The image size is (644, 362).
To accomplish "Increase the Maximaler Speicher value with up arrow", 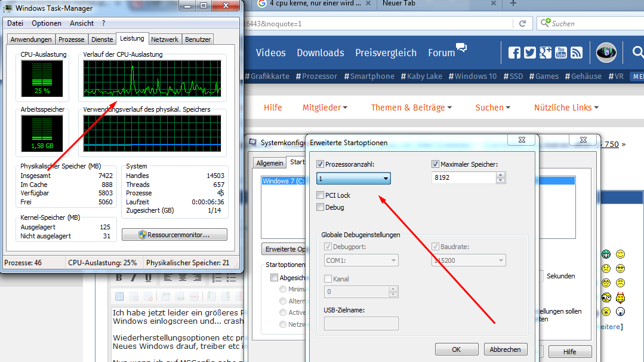I will [x=500, y=175].
